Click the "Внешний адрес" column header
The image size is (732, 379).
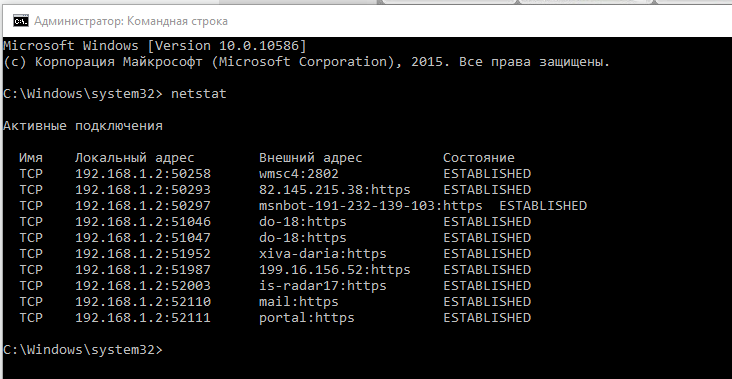point(310,158)
